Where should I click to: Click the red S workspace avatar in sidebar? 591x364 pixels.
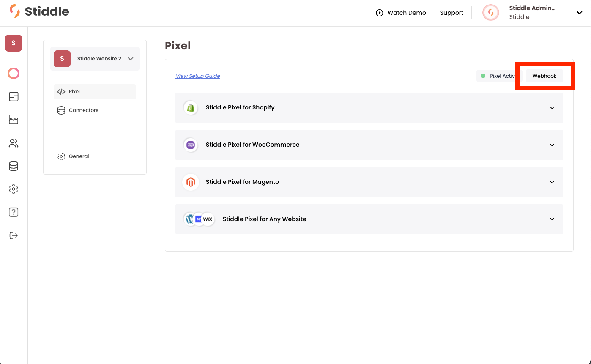14,43
